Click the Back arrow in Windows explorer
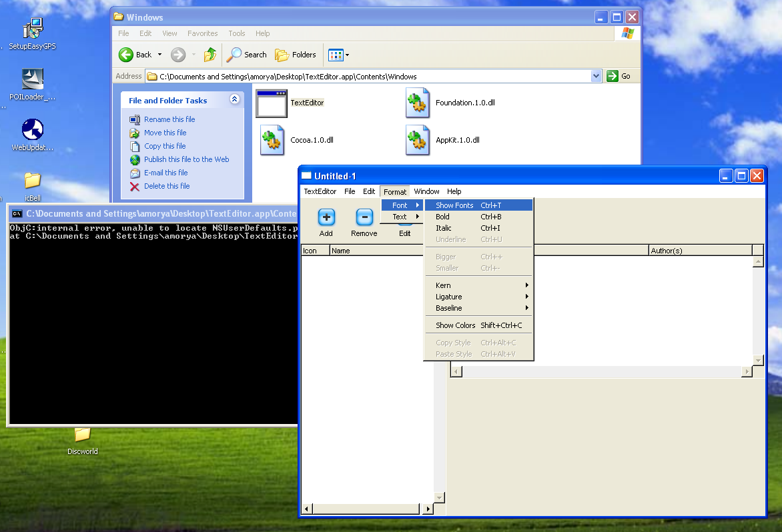 click(x=125, y=55)
